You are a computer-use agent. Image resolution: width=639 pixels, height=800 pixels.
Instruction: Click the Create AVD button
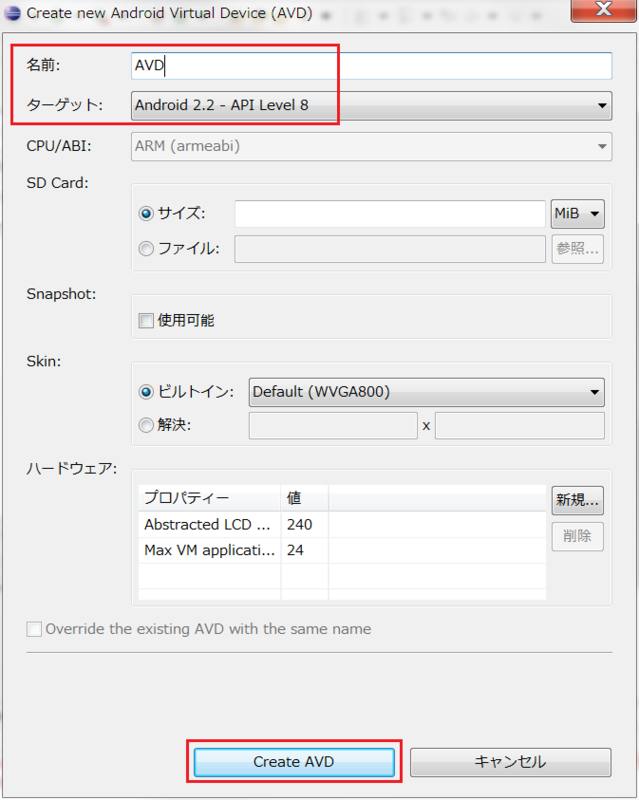(294, 762)
